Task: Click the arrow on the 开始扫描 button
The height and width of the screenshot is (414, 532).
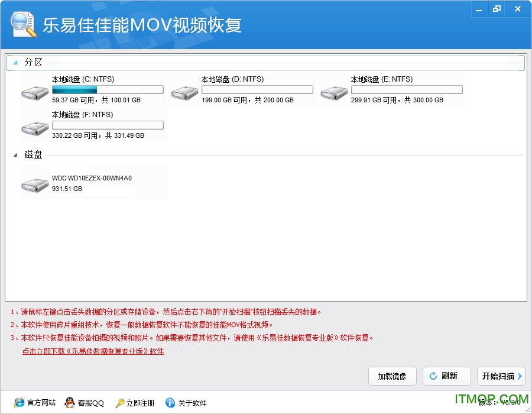Action: point(520,376)
